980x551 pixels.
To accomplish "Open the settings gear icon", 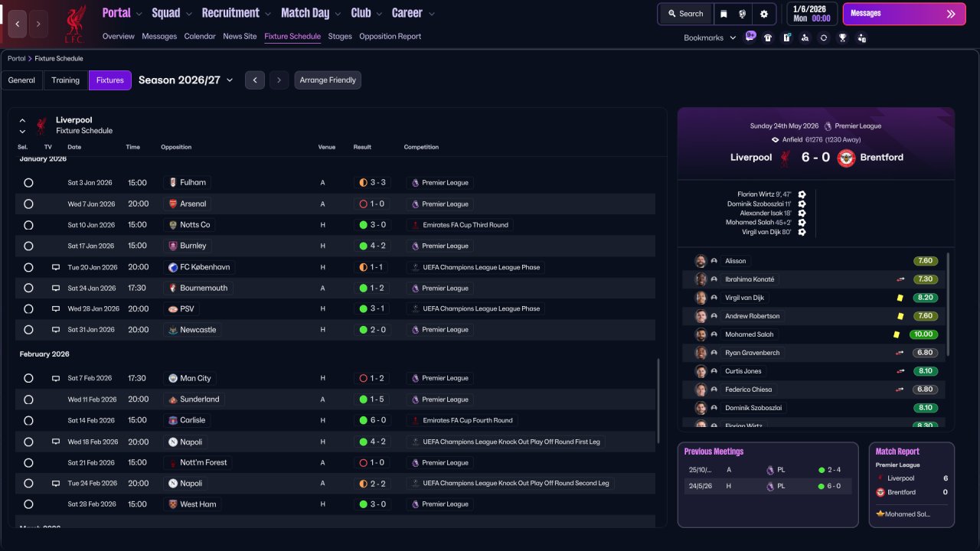I will (x=764, y=14).
